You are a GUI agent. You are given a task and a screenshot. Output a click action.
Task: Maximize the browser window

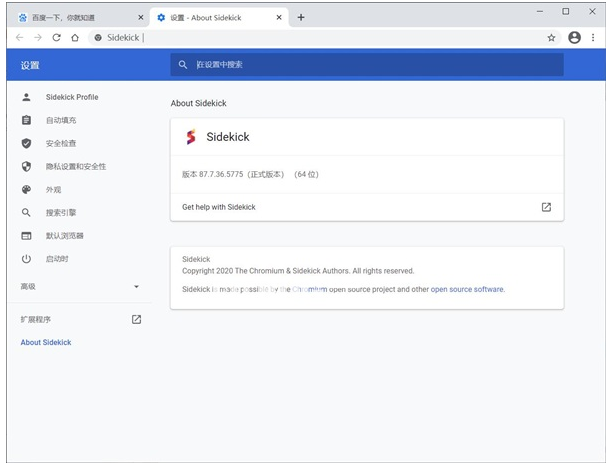[x=566, y=12]
